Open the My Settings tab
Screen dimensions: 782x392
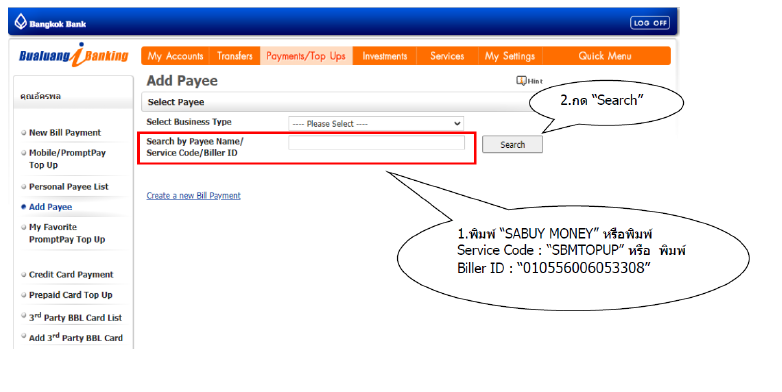coord(510,56)
